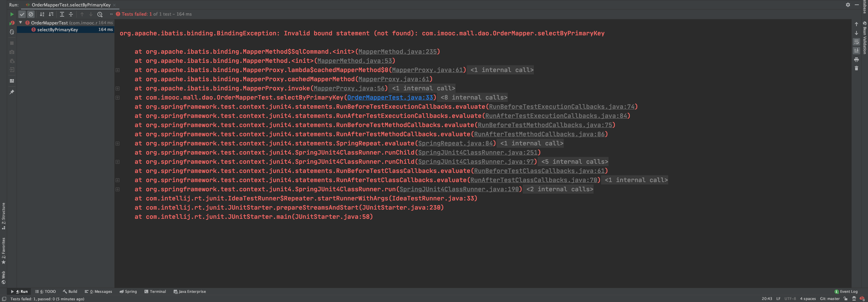Open test history clock dropdown
The width and height of the screenshot is (868, 302).
(x=100, y=14)
